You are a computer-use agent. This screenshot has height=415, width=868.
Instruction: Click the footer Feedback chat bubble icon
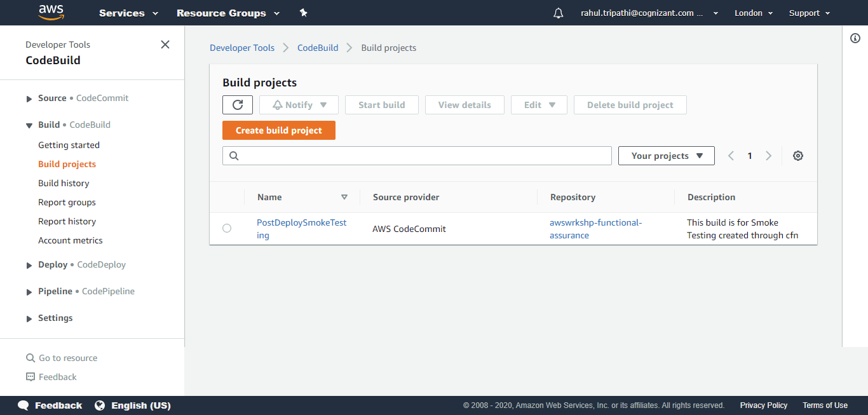[x=24, y=405]
